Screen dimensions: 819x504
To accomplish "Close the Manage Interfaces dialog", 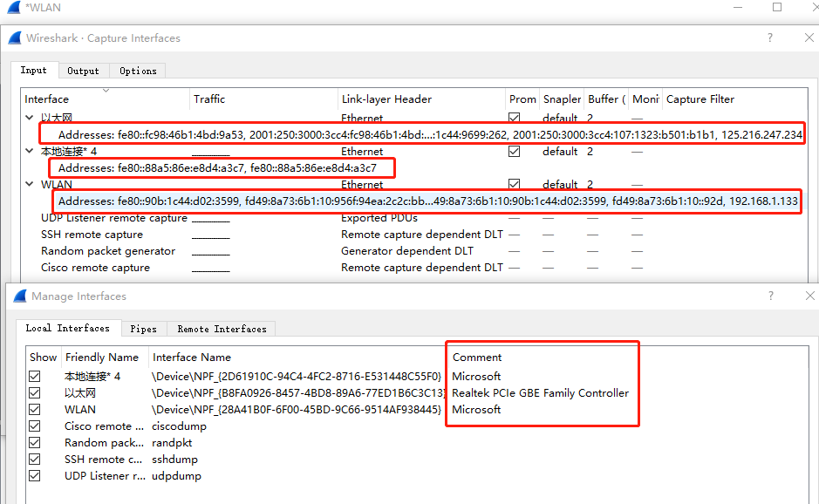I will 810,296.
